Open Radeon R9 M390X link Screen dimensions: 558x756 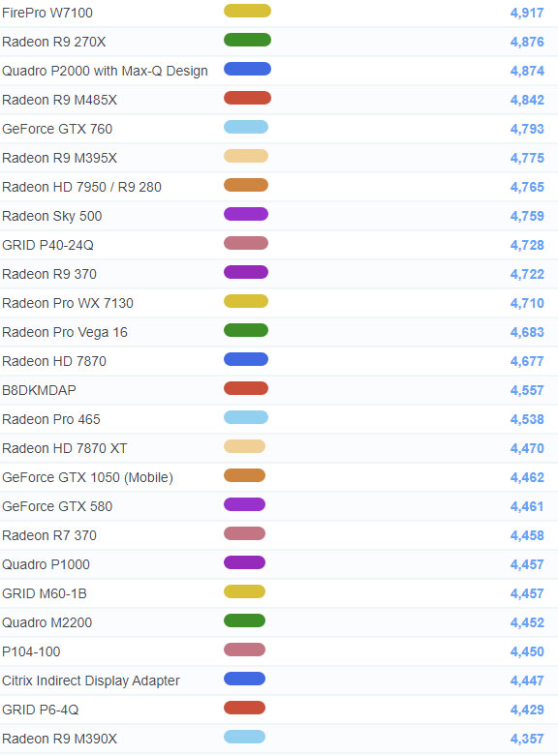pos(59,739)
